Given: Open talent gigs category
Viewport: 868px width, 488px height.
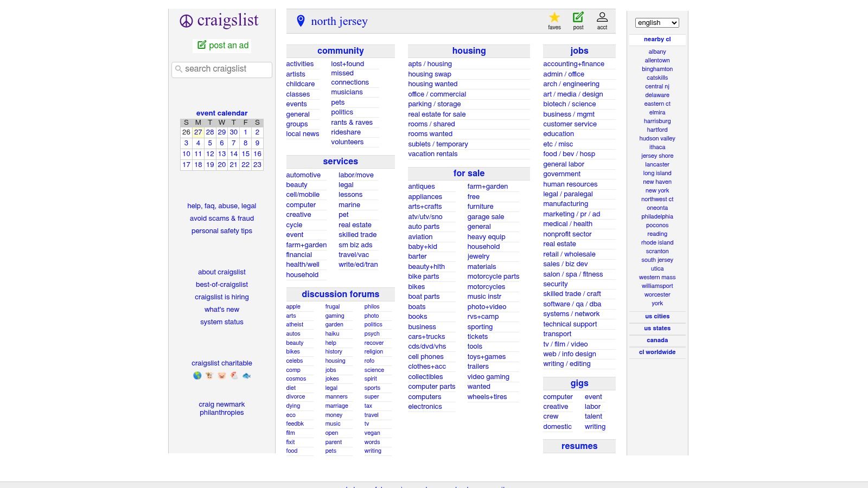Looking at the screenshot, I should click(x=593, y=416).
